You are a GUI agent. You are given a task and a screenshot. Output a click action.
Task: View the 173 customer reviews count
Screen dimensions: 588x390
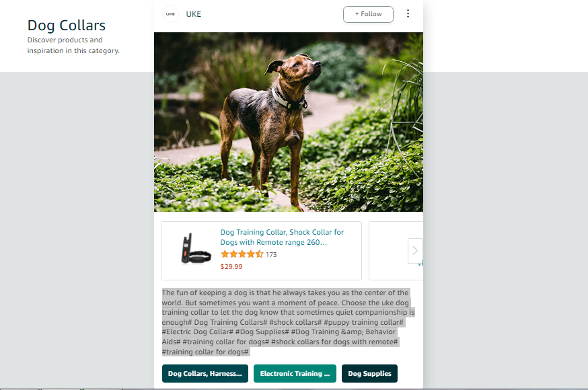click(x=271, y=255)
